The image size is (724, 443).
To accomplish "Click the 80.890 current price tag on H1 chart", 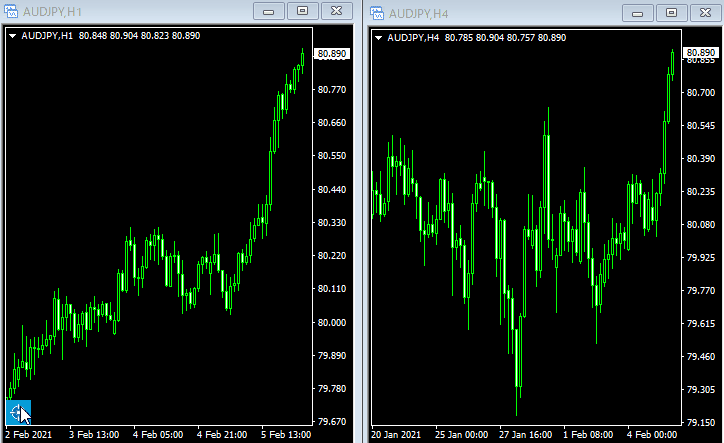I will point(331,53).
